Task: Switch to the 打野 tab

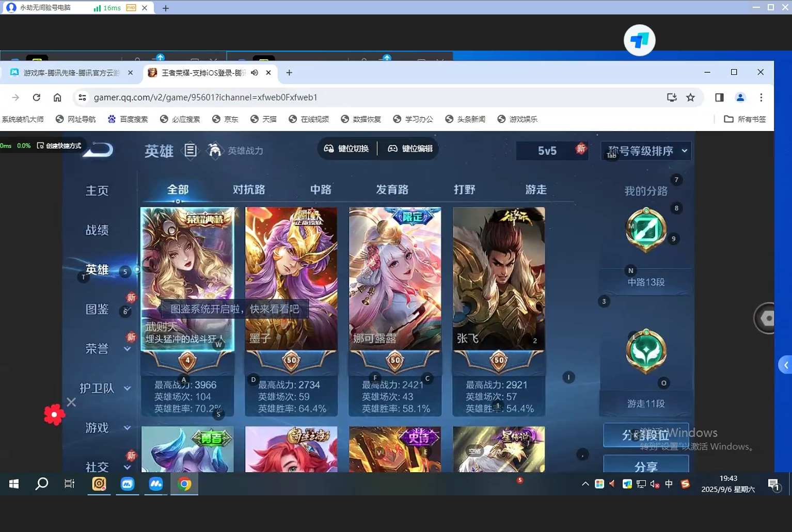Action: click(x=464, y=189)
